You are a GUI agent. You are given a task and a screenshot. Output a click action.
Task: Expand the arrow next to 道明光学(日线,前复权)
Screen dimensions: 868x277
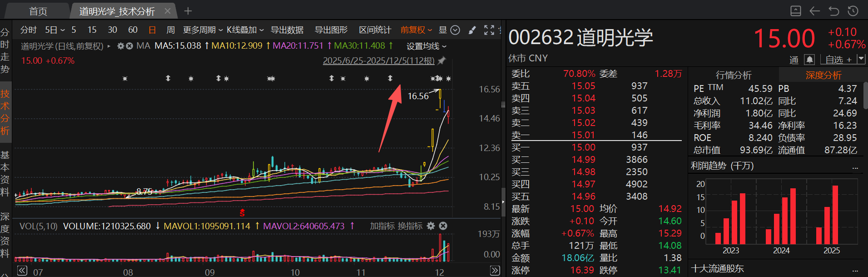(109, 46)
